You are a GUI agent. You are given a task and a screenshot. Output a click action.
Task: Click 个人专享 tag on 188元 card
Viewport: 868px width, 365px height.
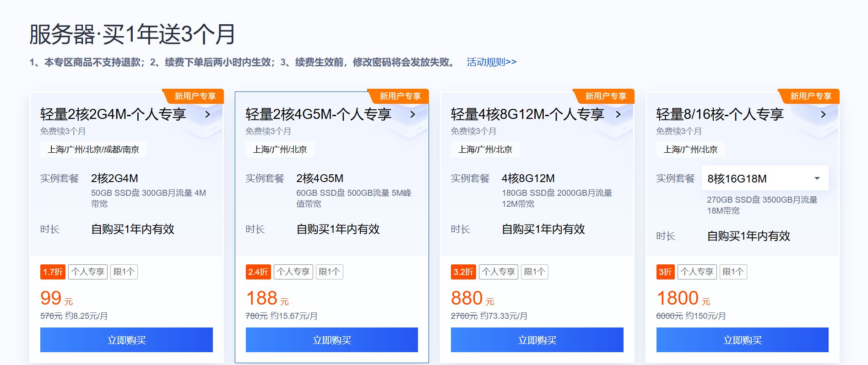point(293,272)
